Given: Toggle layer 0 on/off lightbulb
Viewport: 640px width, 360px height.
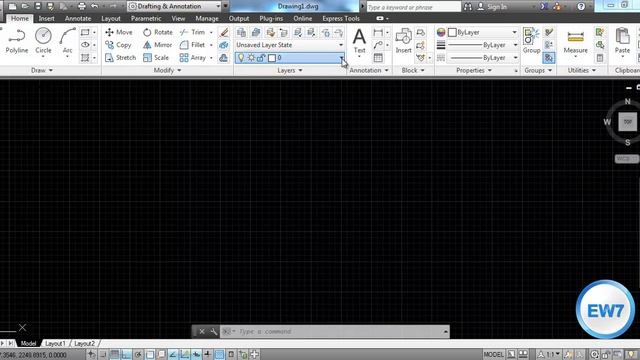Looking at the screenshot, I should tap(241, 58).
